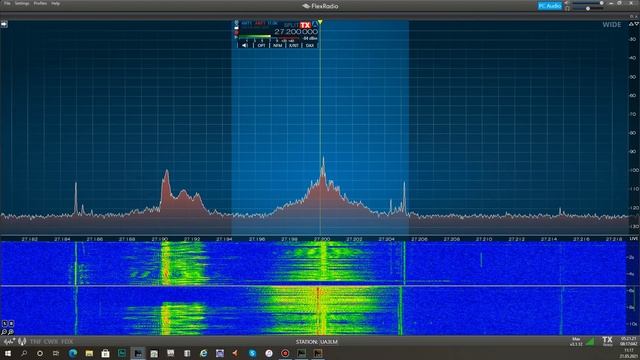Select the TX antenna dropdown in red
The image size is (640, 360).
click(x=260, y=23)
